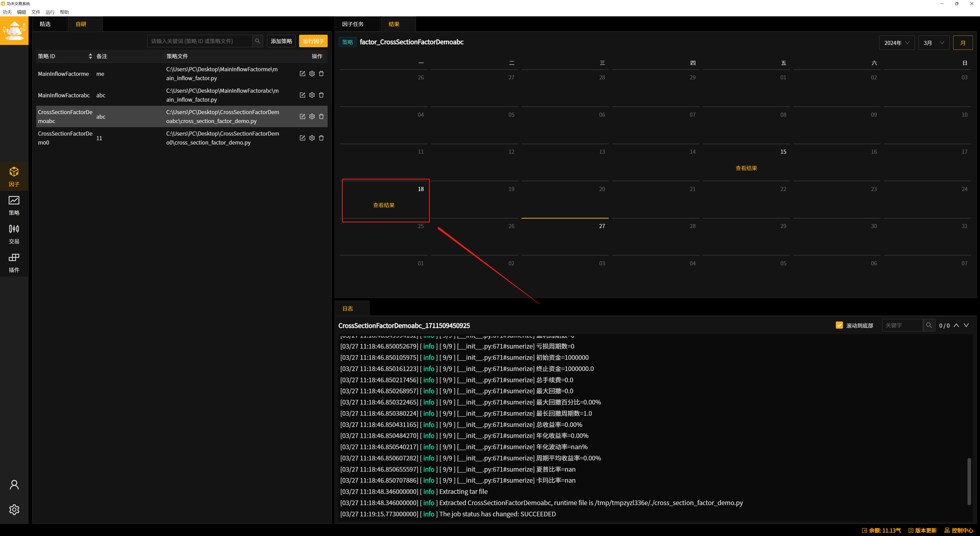Open the 插件 sidebar section

click(14, 263)
